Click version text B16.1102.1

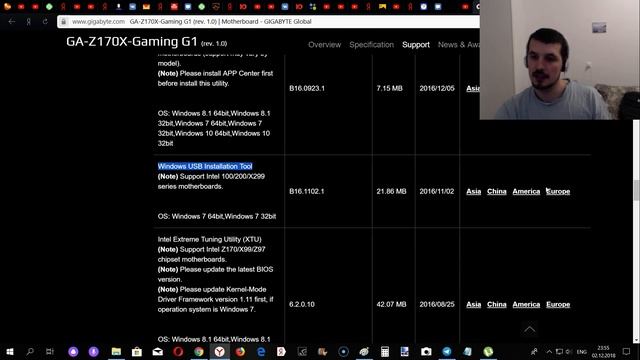tap(307, 191)
